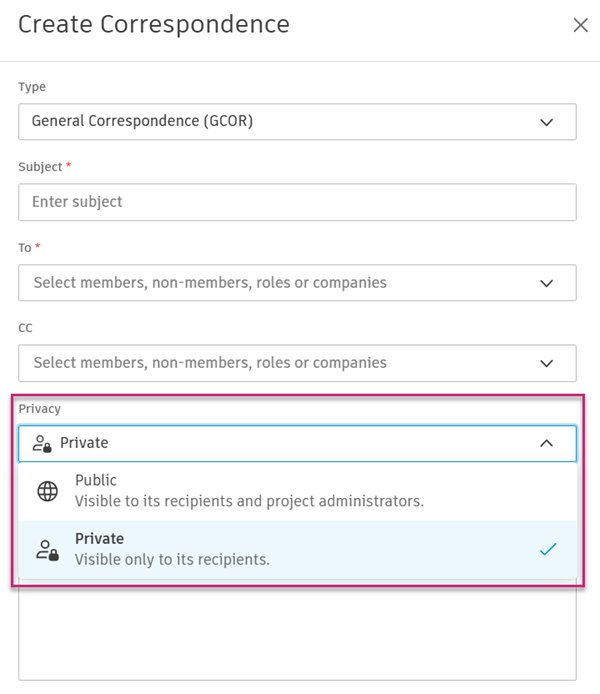Click the lock-person icon in the Private option
Image resolution: width=600 pixels, height=694 pixels.
coord(47,549)
